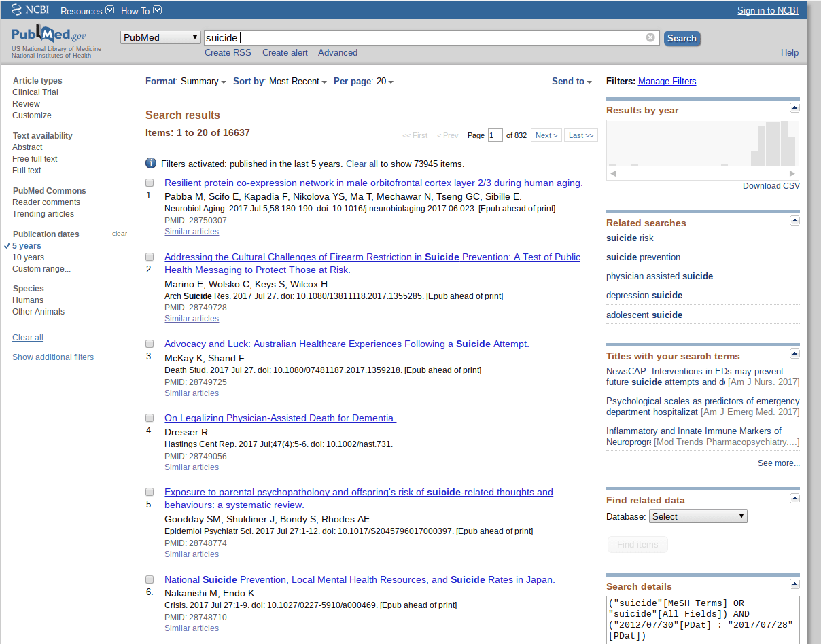The height and width of the screenshot is (644, 821).
Task: Open the Resources menu
Action: (x=86, y=10)
